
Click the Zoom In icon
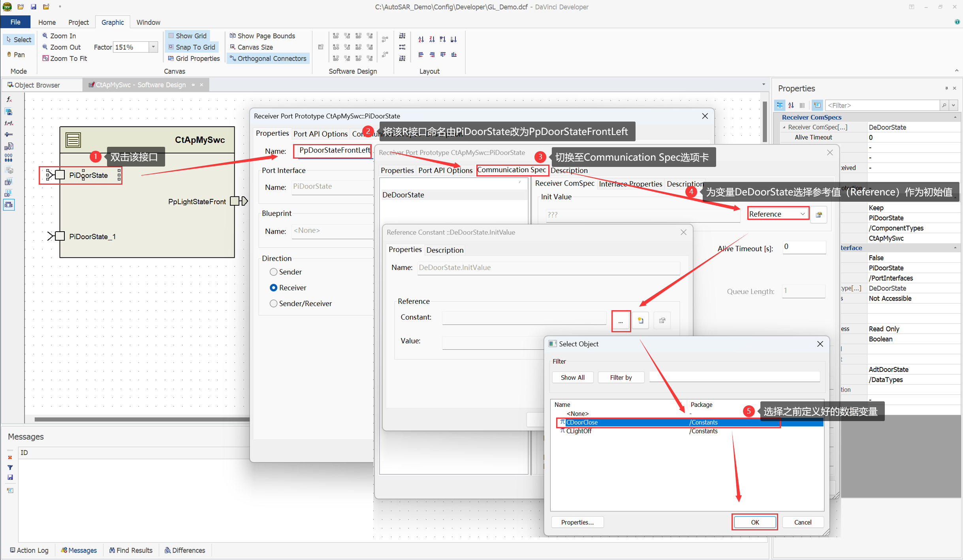[45, 36]
